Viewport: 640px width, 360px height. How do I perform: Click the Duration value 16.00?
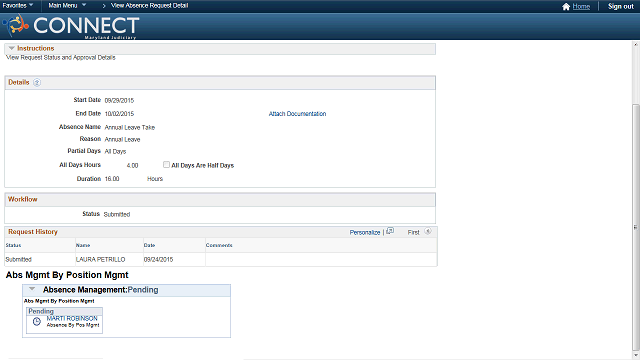(x=112, y=179)
